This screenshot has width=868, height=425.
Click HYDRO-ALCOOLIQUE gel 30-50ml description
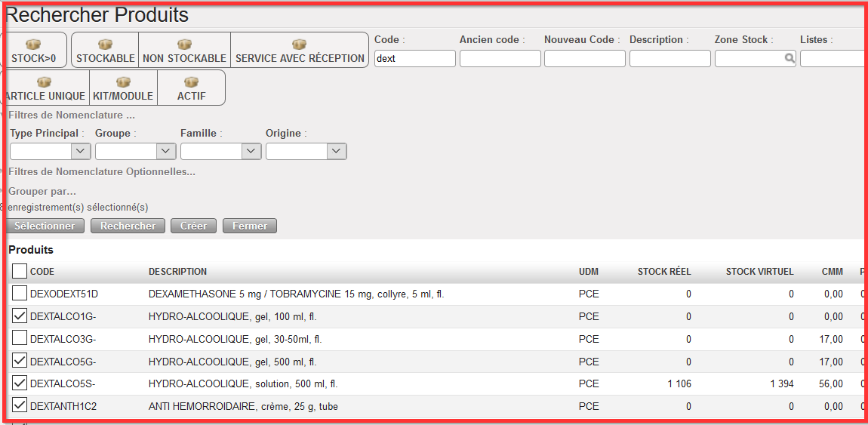(235, 339)
